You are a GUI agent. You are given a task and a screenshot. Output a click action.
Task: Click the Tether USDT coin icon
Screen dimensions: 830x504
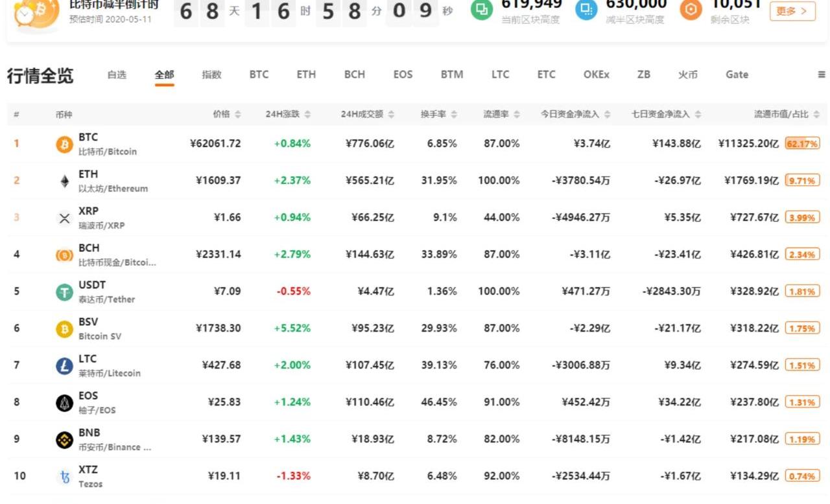64,292
